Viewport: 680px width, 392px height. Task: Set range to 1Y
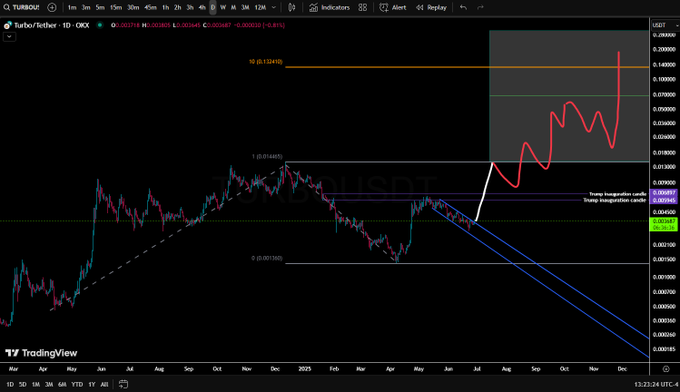click(92, 384)
